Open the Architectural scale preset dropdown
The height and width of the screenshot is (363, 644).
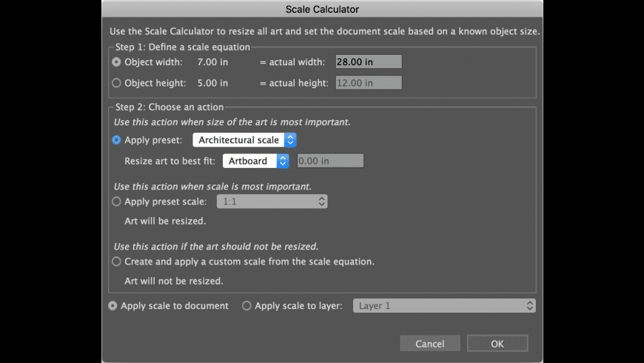[x=244, y=140]
